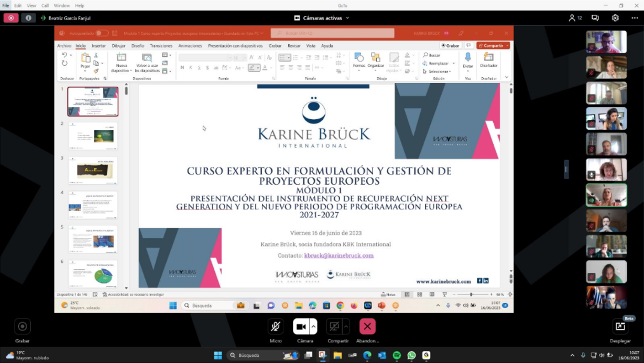Open the File menu
The width and height of the screenshot is (644, 363).
(5, 5)
